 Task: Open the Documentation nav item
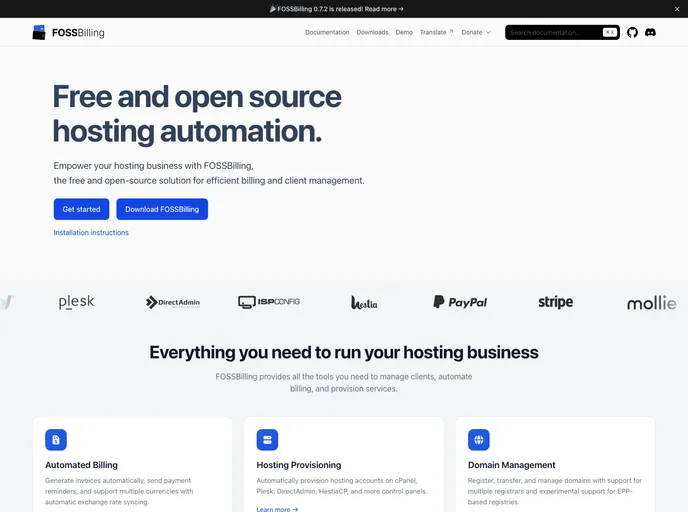(327, 32)
